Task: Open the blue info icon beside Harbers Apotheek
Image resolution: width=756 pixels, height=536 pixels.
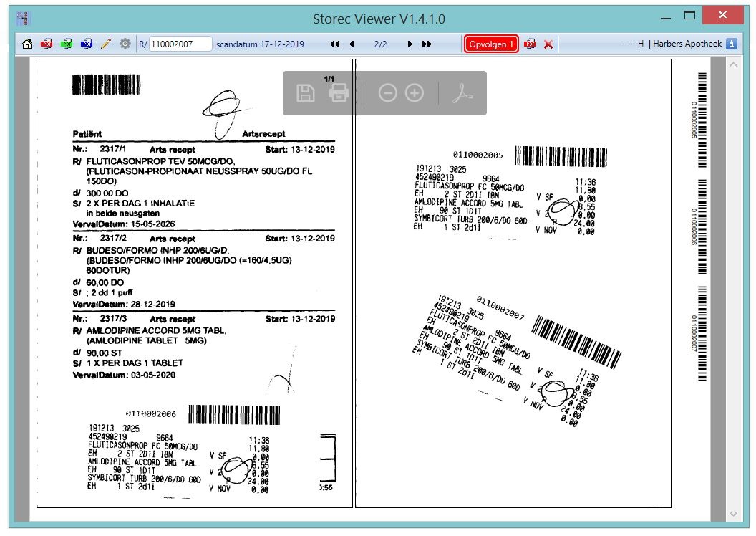Action: click(x=732, y=44)
